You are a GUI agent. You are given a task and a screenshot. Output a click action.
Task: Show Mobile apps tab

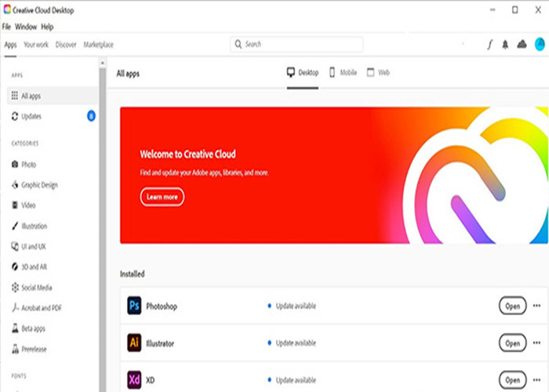344,72
